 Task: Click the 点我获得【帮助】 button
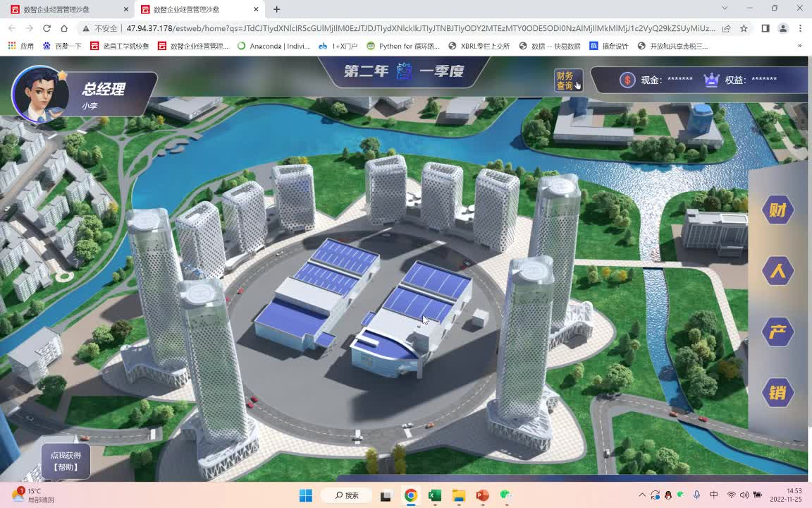coord(66,461)
